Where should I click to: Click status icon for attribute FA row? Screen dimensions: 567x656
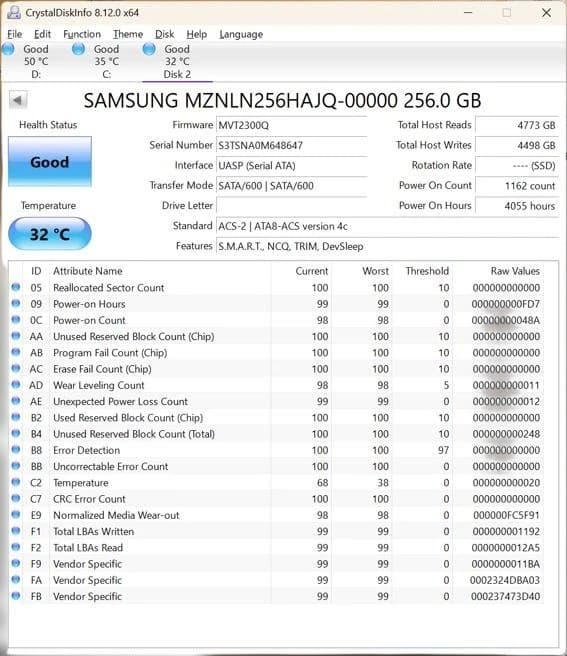click(x=15, y=579)
